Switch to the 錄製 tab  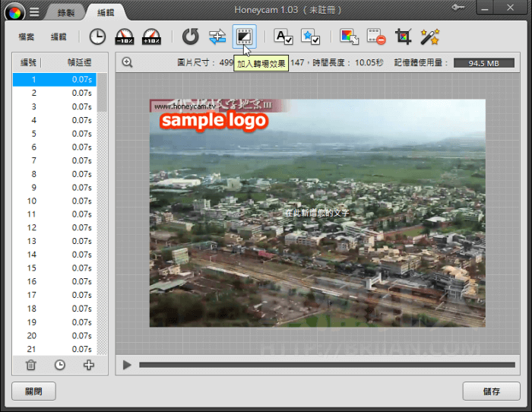pos(65,12)
